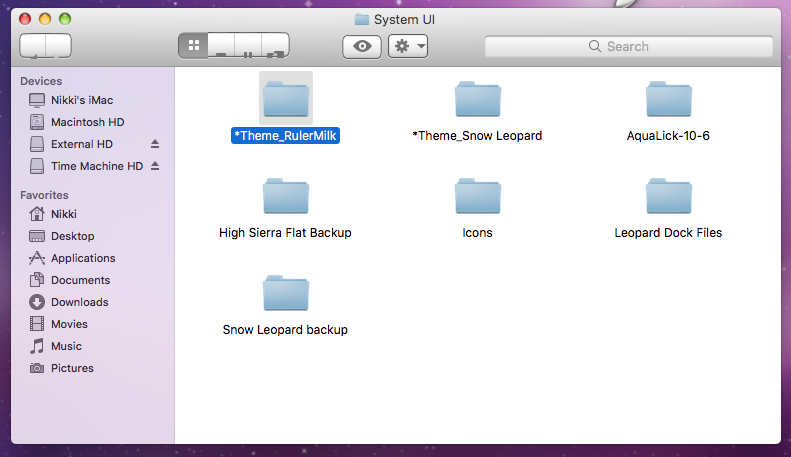Click the AquaLick-10-6 name label
This screenshot has height=457, width=791.
(x=668, y=136)
